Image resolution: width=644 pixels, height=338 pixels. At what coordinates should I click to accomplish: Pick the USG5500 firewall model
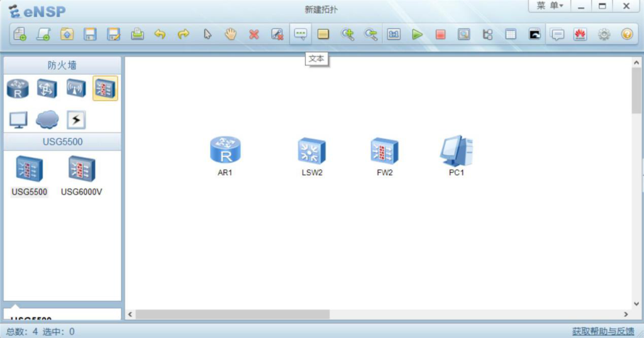pos(29,176)
